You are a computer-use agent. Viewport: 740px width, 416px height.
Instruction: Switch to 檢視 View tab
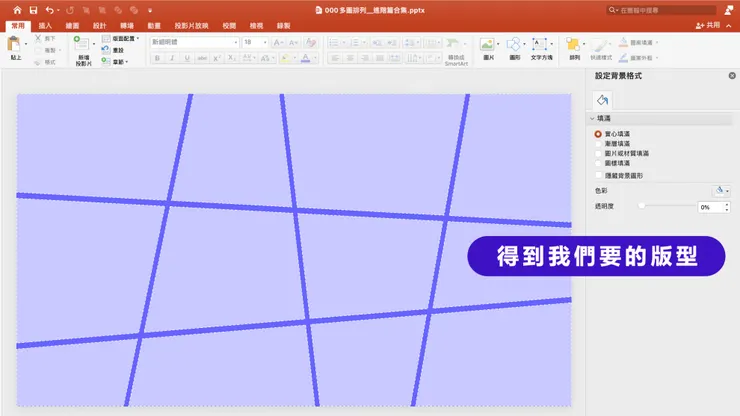coord(256,26)
